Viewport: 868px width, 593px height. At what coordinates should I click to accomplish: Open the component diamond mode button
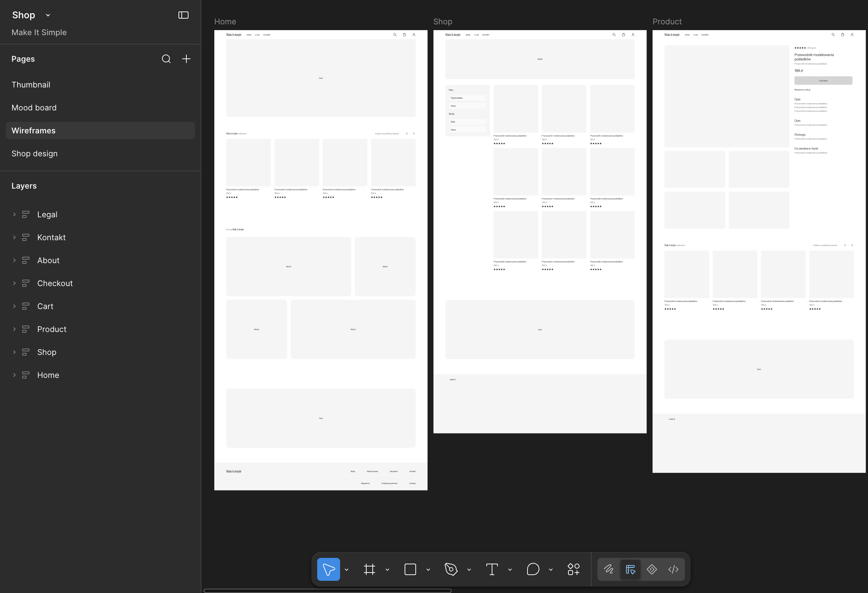(652, 569)
